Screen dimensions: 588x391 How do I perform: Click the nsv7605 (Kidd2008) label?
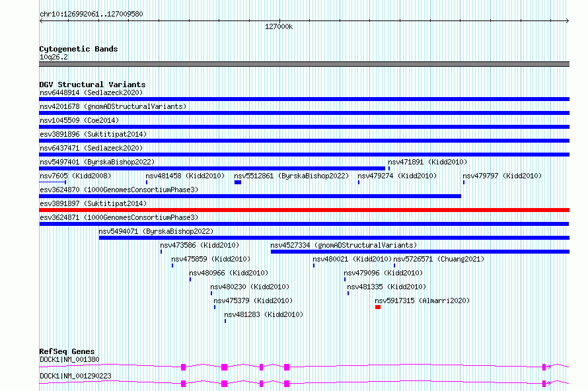(75, 176)
